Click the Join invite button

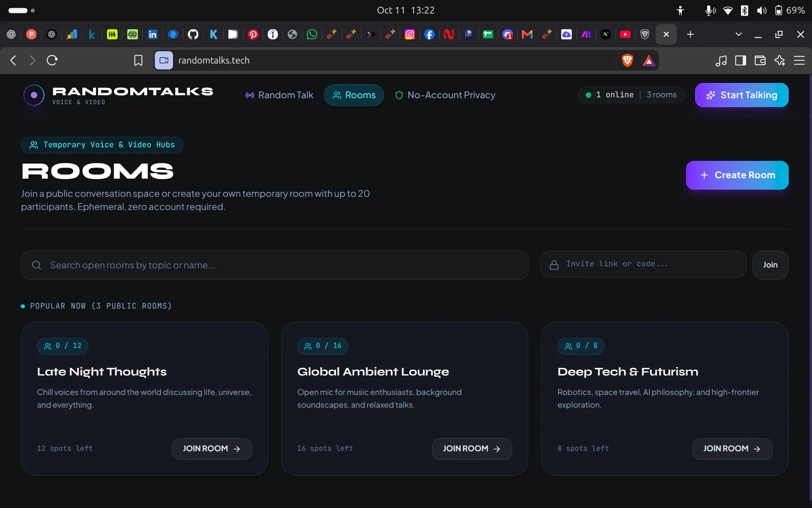pos(770,265)
